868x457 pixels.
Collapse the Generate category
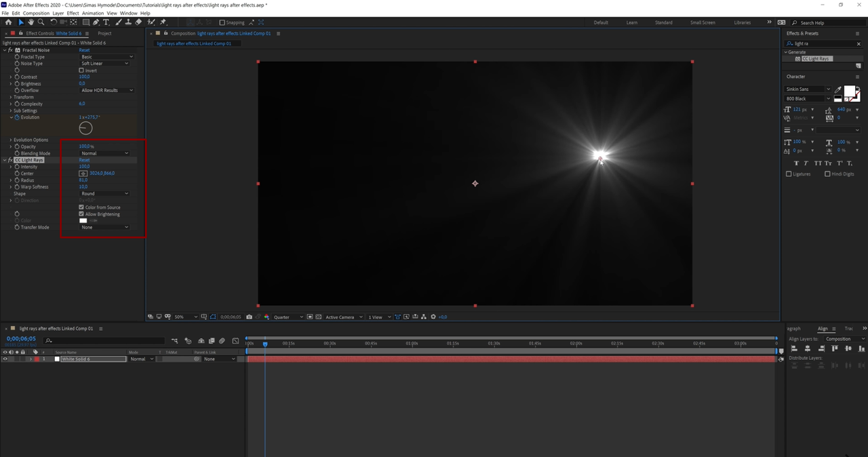(x=786, y=52)
